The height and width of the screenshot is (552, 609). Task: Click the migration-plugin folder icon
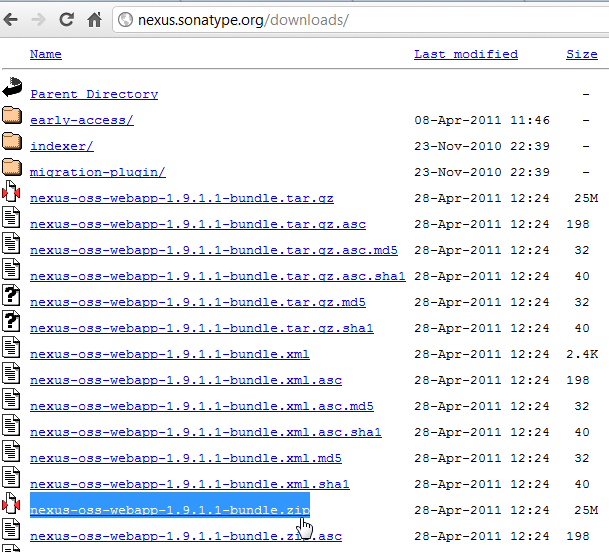pyautogui.click(x=12, y=167)
